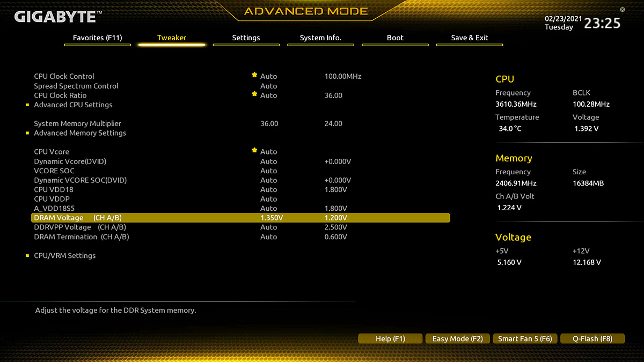Select the CPU VDDP label
The height and width of the screenshot is (362, 644).
pos(52,199)
